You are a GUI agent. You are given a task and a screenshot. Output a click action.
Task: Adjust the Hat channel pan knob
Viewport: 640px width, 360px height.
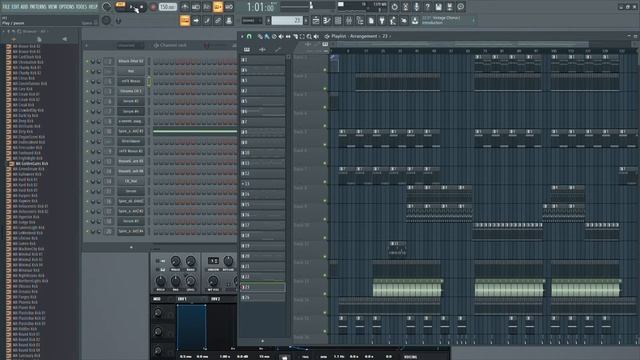click(93, 71)
